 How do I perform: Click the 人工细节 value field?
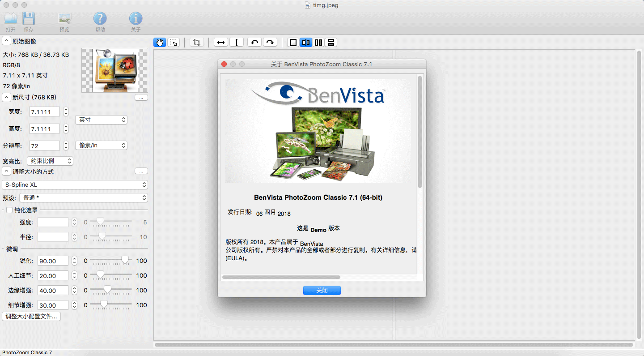click(x=53, y=276)
